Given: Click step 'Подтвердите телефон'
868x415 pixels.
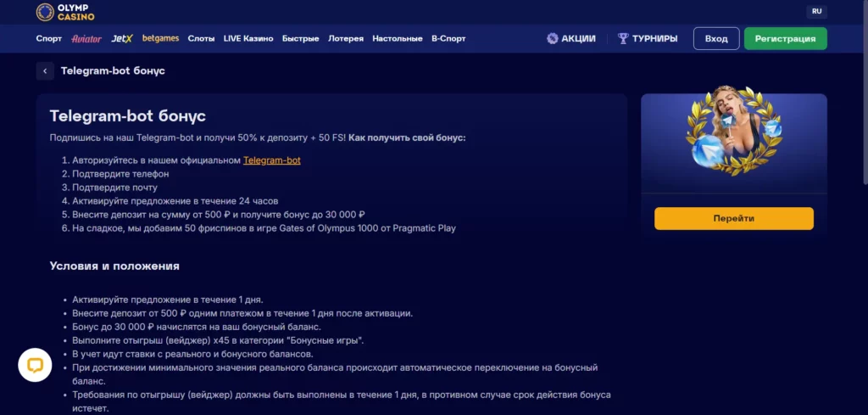Looking at the screenshot, I should point(120,174).
